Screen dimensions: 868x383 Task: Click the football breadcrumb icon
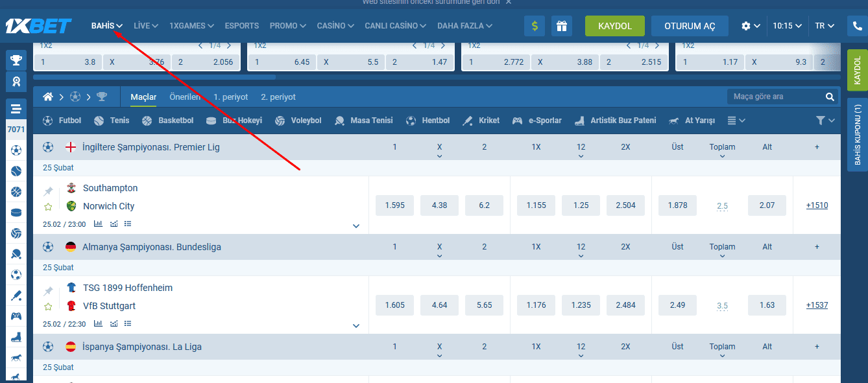coord(75,97)
